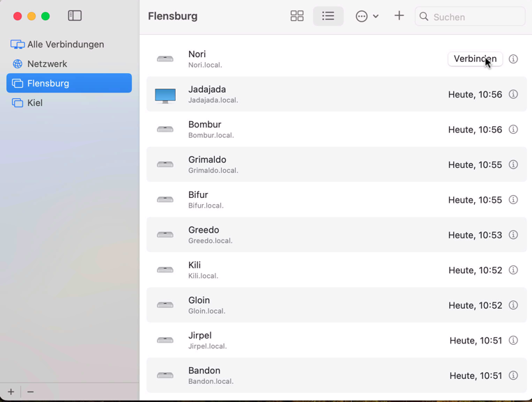Show info for Nori computer

point(513,59)
